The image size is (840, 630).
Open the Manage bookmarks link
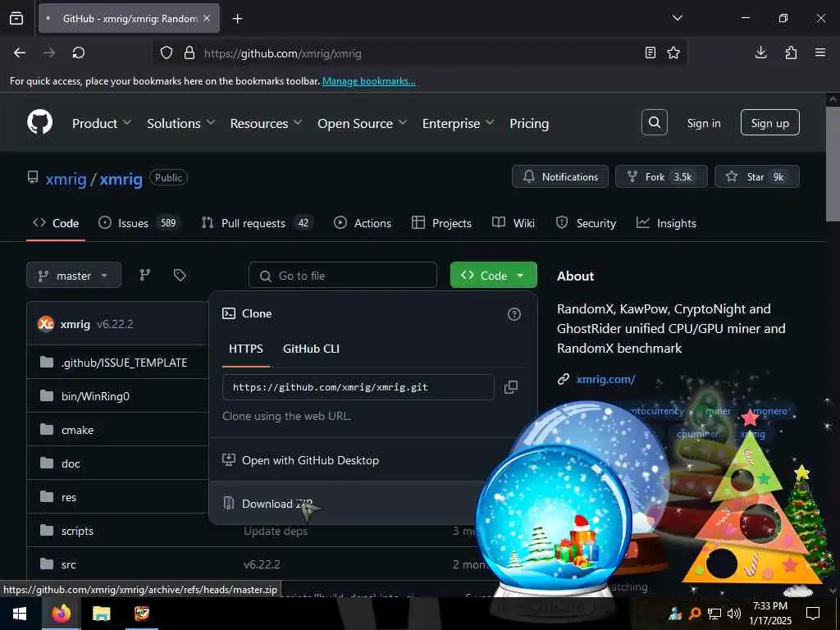click(368, 81)
